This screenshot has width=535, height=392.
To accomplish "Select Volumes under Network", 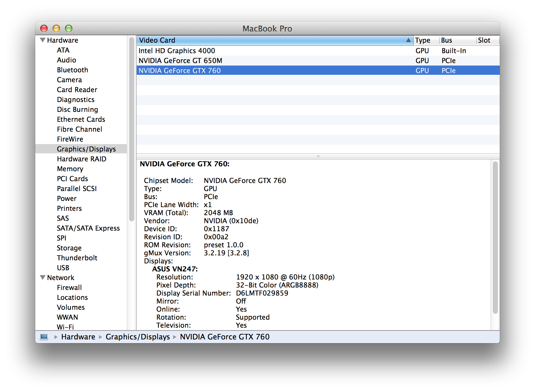I will [x=71, y=307].
